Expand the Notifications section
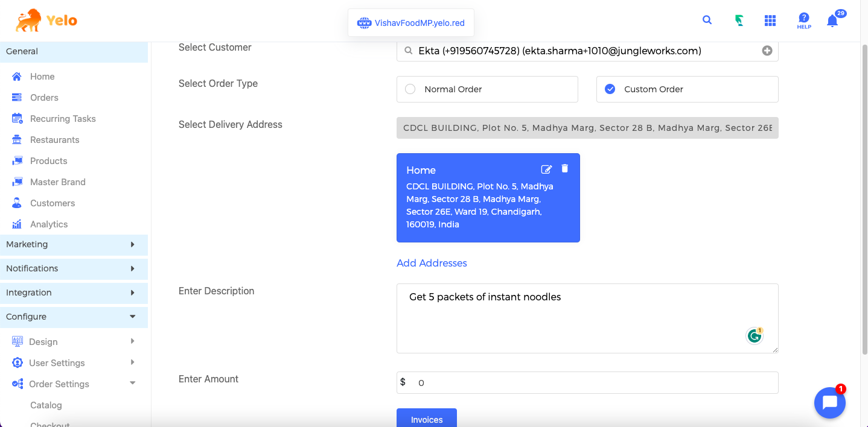 [74, 269]
